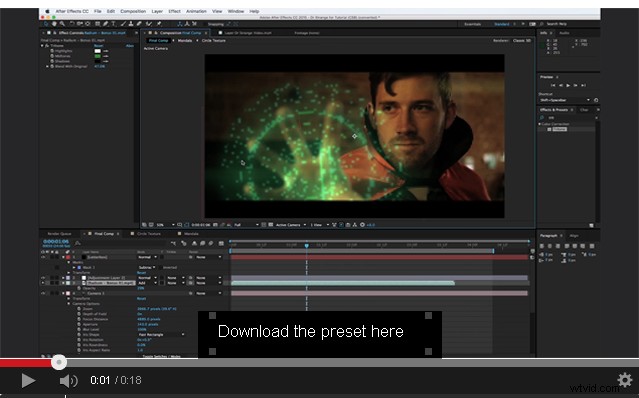This screenshot has width=639, height=398.
Task: Click the YouTube settings gear icon
Action: click(625, 380)
